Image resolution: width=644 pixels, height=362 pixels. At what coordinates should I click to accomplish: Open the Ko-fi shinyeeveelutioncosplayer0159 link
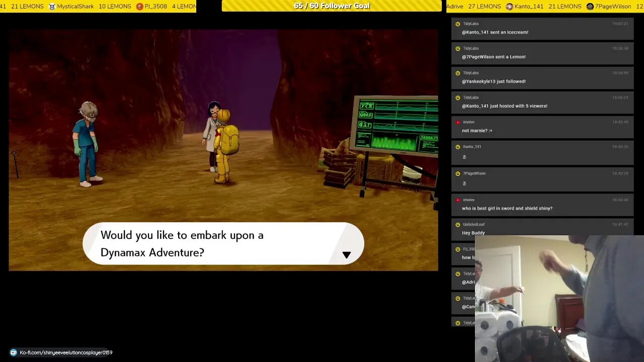click(x=66, y=352)
